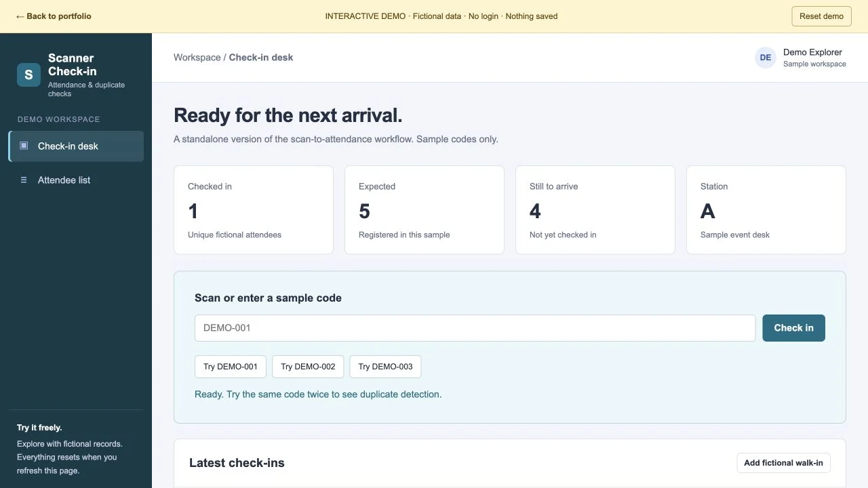
Task: Click the "Checked in" stat card
Action: coord(254,210)
